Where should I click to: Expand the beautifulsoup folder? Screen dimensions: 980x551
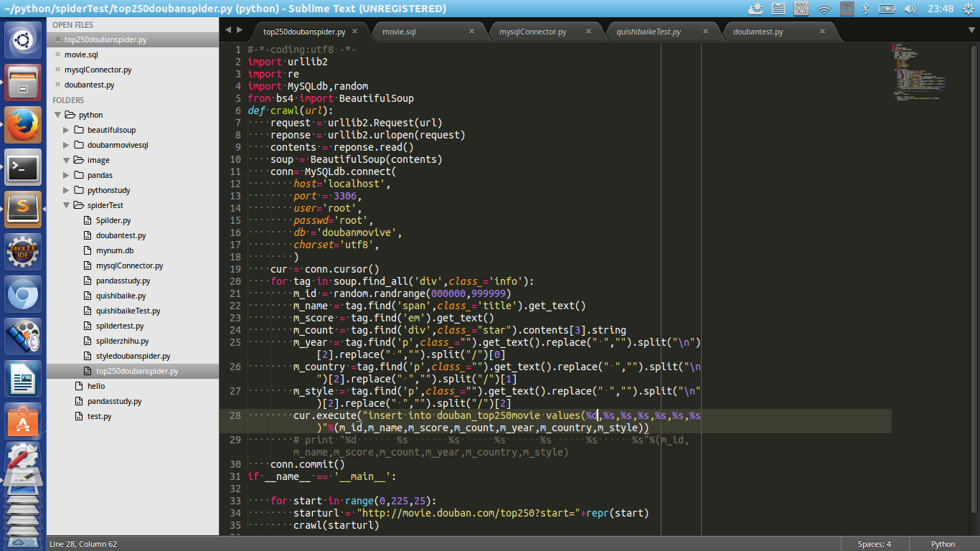67,130
